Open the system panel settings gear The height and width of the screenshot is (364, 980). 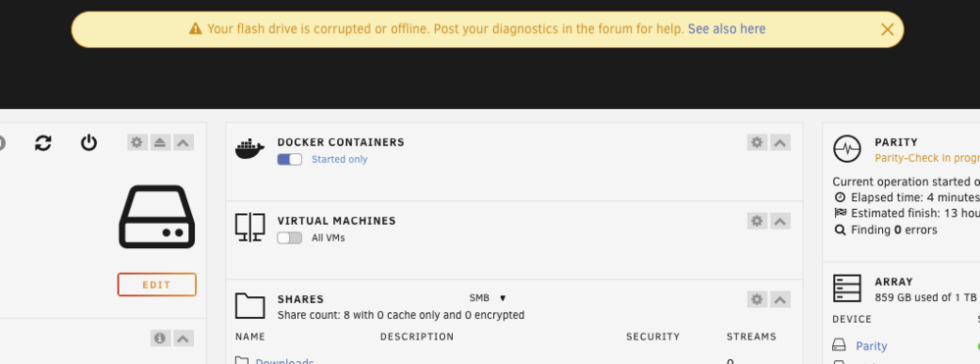coord(137,142)
